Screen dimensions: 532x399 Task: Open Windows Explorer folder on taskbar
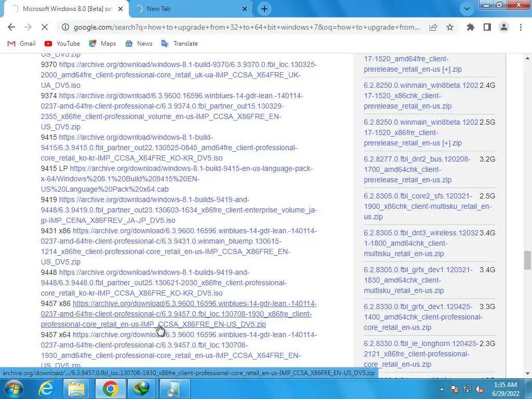tap(76, 389)
